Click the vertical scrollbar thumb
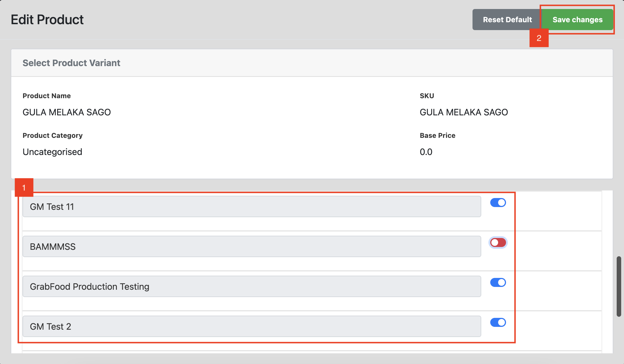Image resolution: width=624 pixels, height=364 pixels. (x=619, y=286)
